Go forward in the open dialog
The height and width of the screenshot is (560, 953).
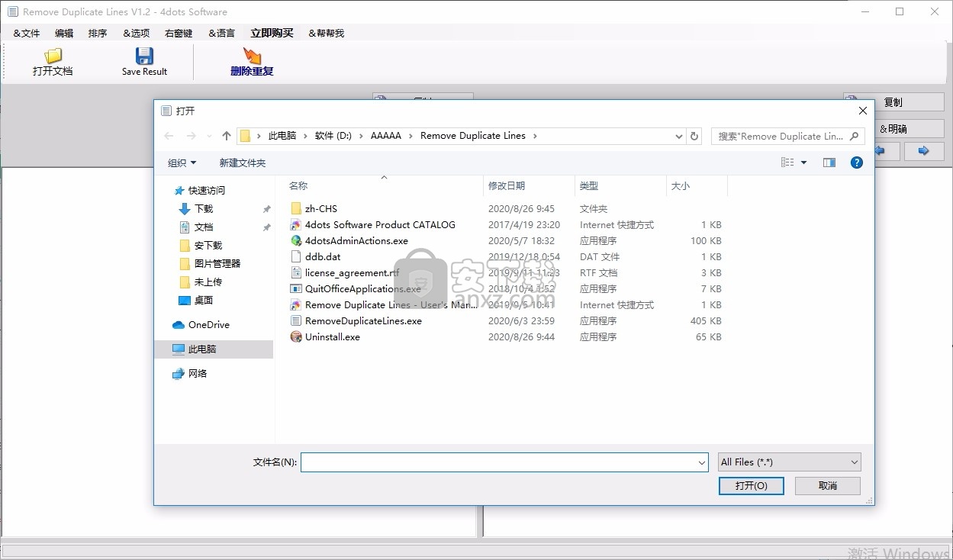pyautogui.click(x=191, y=136)
